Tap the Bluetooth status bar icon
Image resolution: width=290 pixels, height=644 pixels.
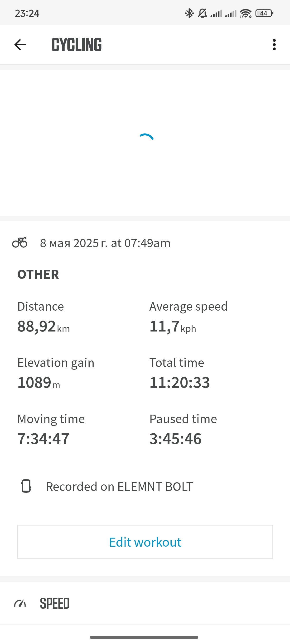(x=189, y=13)
